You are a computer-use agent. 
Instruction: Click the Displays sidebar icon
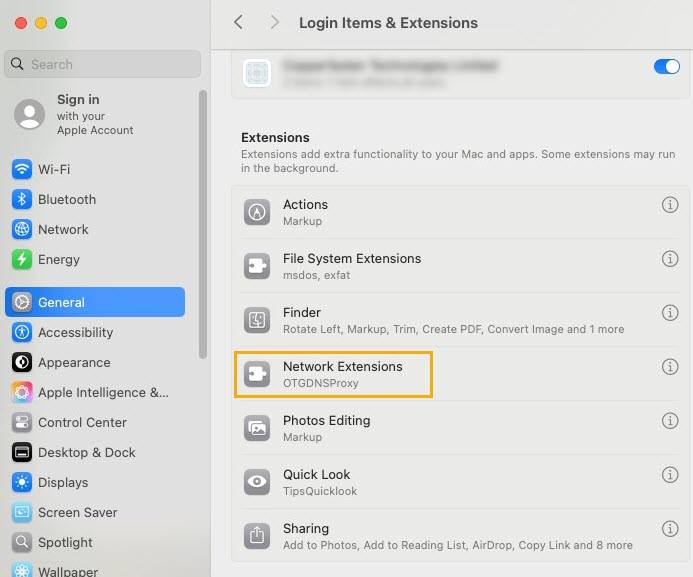pyautogui.click(x=22, y=483)
